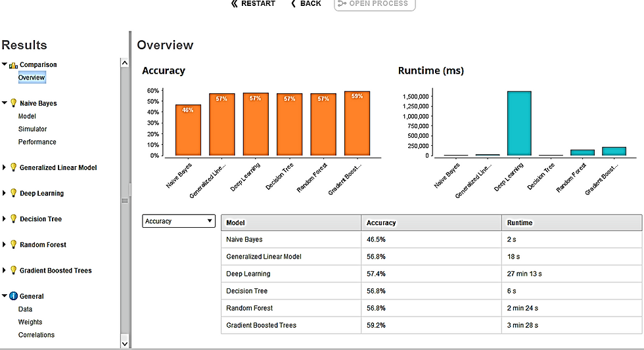The height and width of the screenshot is (350, 644).
Task: Click the RESTART button
Action: [x=253, y=4]
